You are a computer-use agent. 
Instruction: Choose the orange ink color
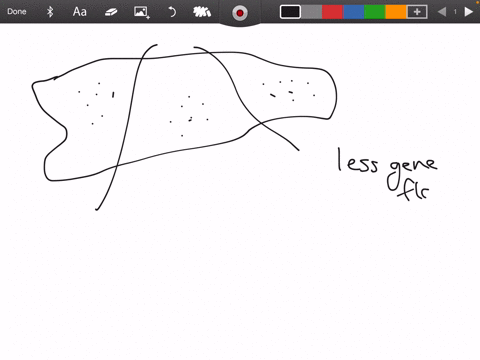[x=396, y=12]
